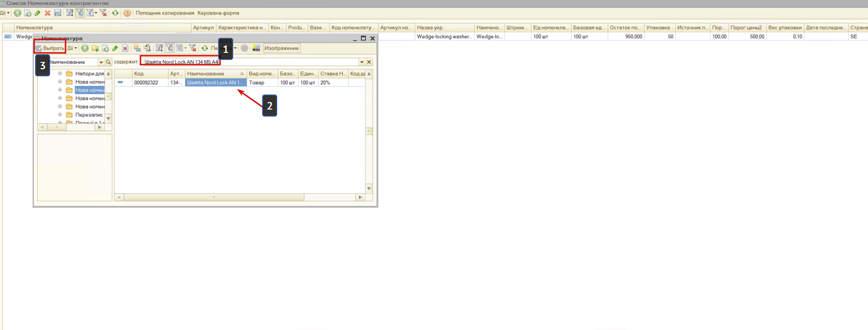868x330 pixels.
Task: Open filter settings in the Номенклатура dialog
Action: [x=159, y=48]
